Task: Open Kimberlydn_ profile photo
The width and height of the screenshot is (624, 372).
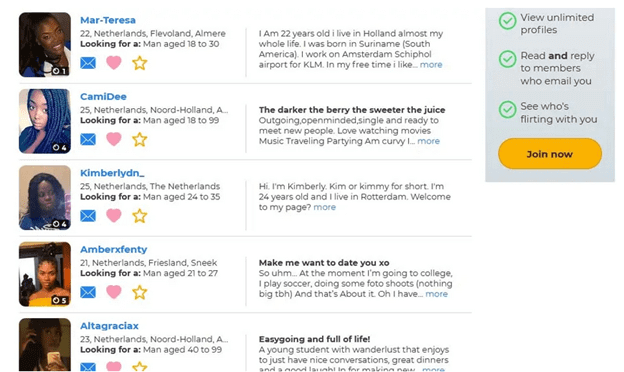Action: coord(45,198)
